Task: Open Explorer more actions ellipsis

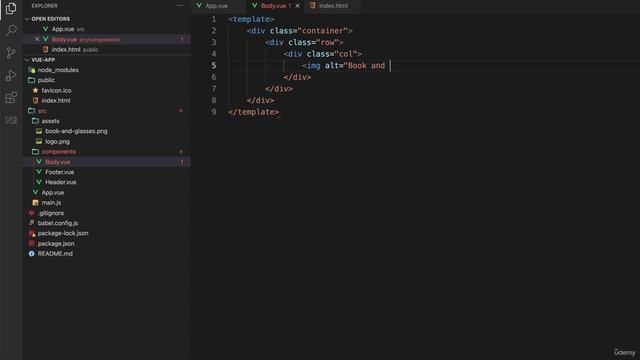Action: (180, 6)
